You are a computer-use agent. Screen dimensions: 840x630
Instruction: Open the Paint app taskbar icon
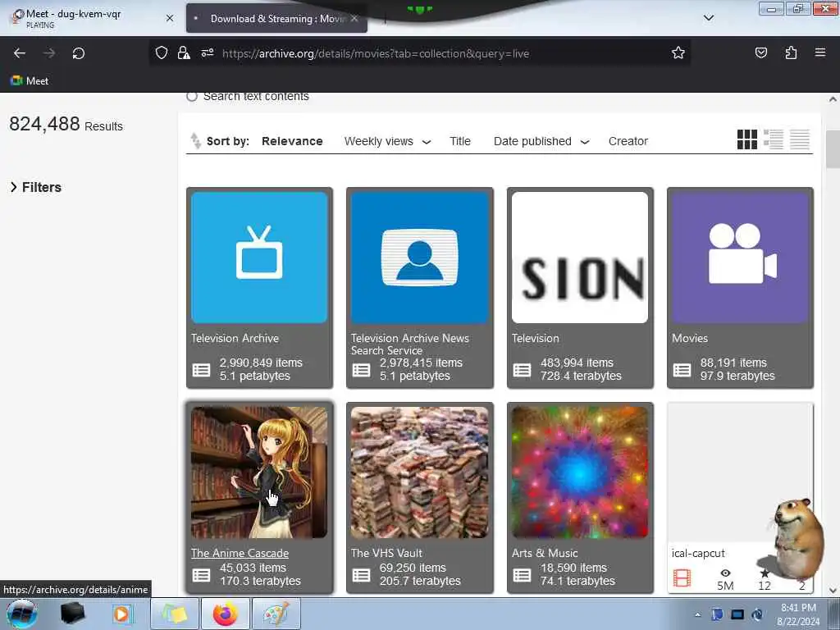pyautogui.click(x=276, y=614)
